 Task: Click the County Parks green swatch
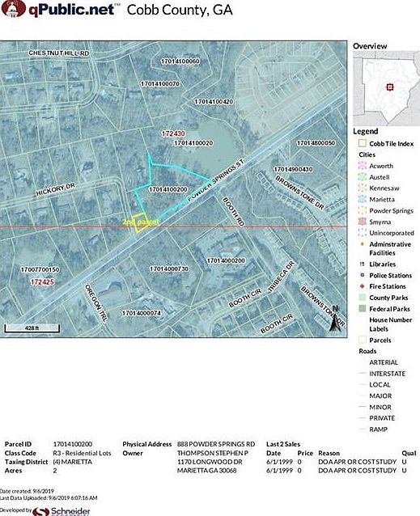pos(362,298)
